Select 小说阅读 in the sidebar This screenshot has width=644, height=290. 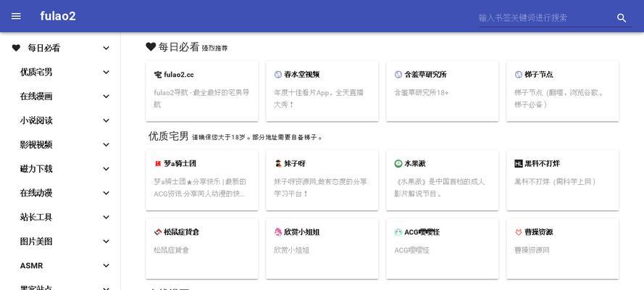click(36, 121)
